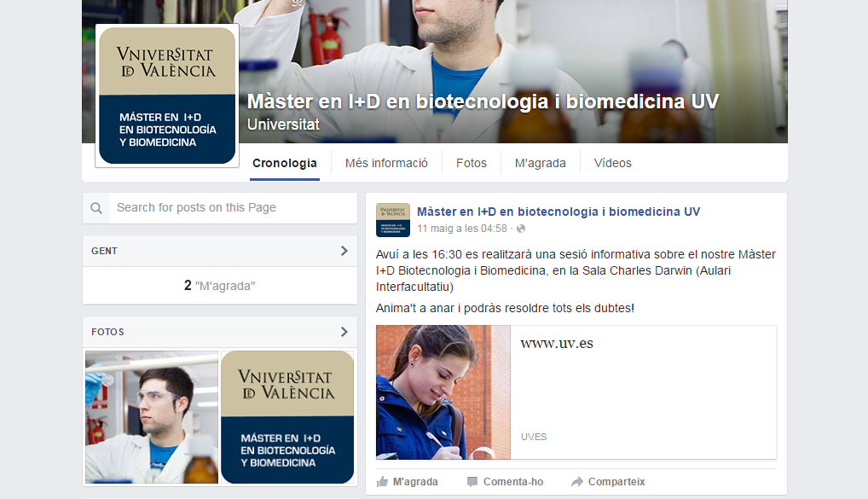
Task: Open the post author avatar thumbnail
Action: pyautogui.click(x=393, y=220)
